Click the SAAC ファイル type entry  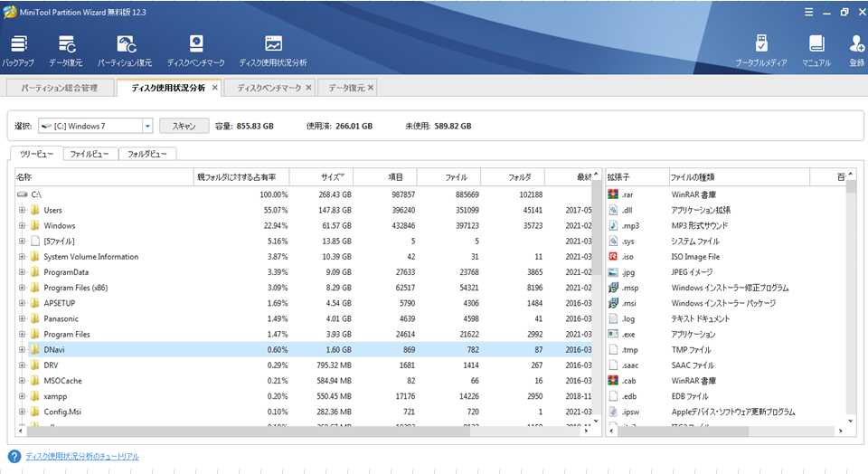(x=693, y=365)
